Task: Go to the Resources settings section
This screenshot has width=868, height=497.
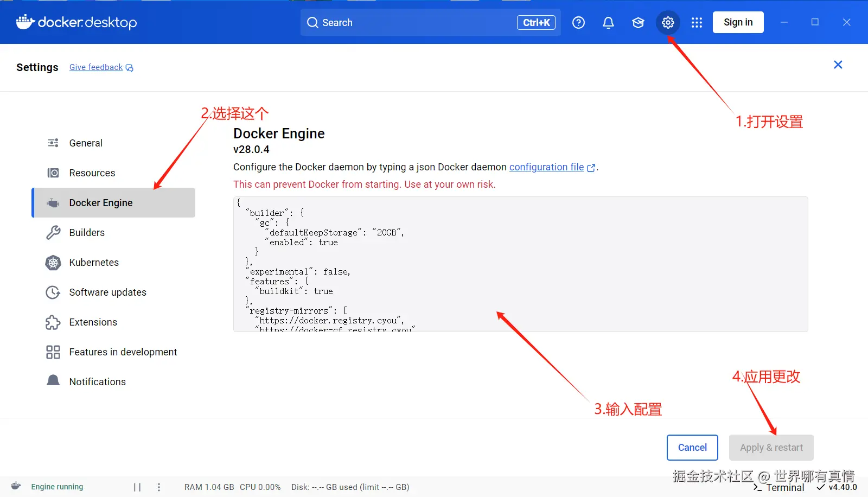Action: tap(114, 173)
